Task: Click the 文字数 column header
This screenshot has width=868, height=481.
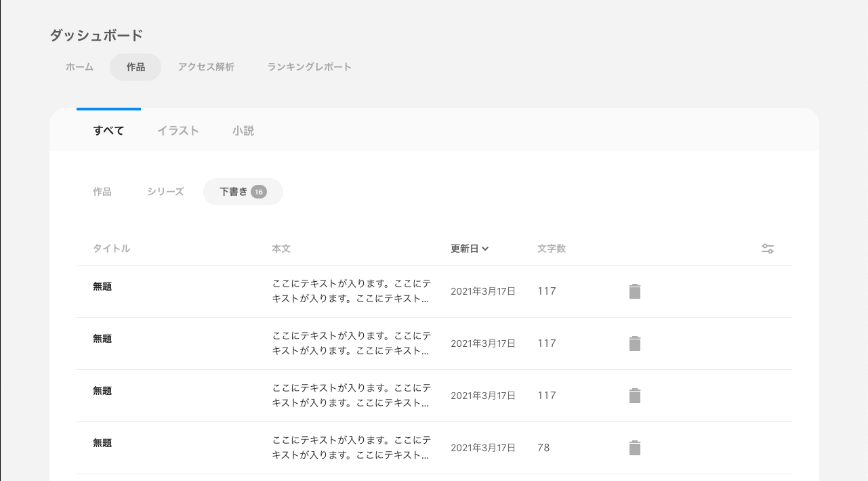Action: 552,249
